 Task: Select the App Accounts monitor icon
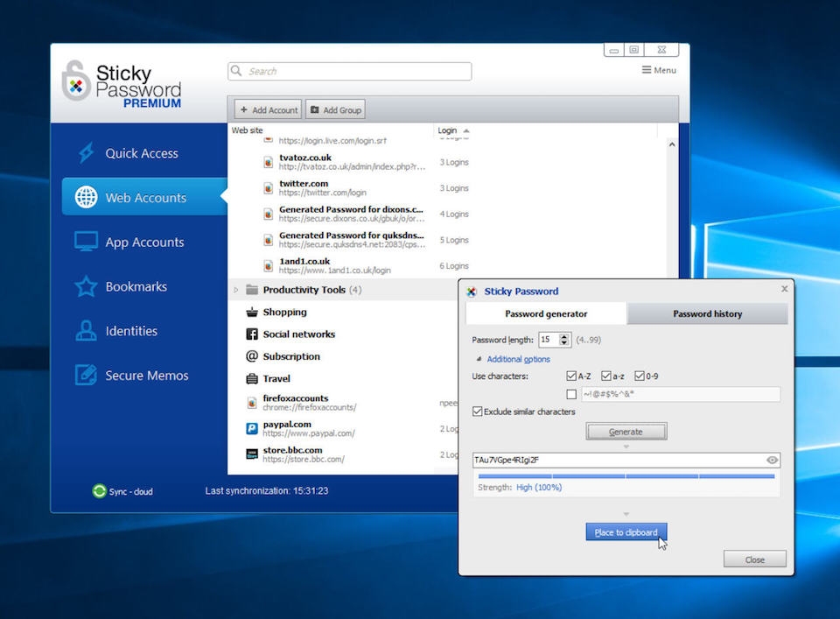click(x=86, y=243)
